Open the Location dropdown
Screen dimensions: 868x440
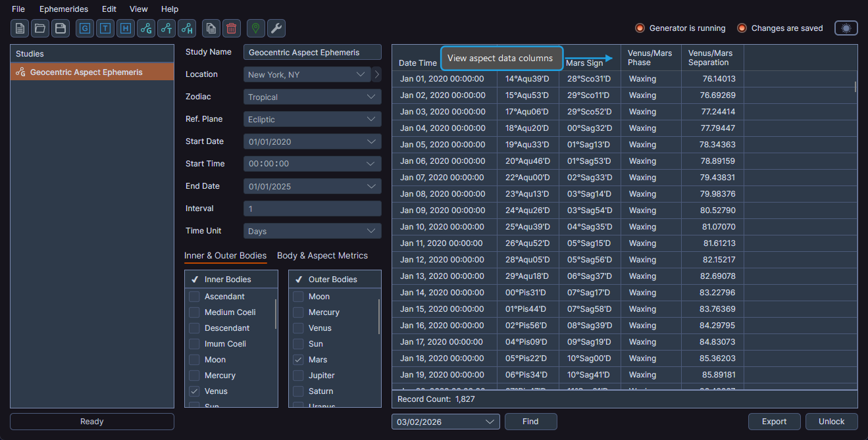pyautogui.click(x=307, y=74)
